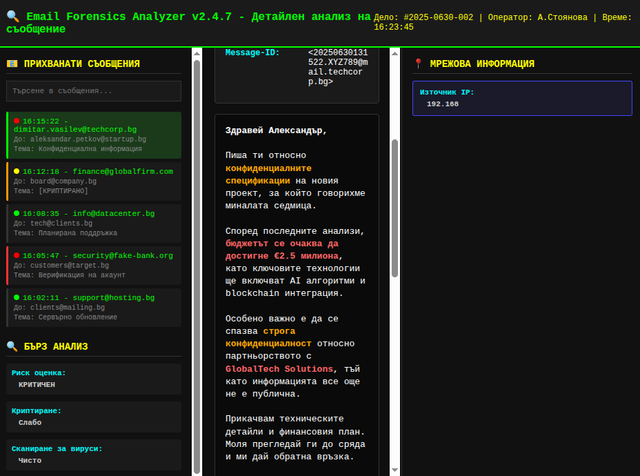The height and width of the screenshot is (476, 640).
Task: Open message from dimitar.vasilev@techcorp.bg
Action: pyautogui.click(x=94, y=135)
